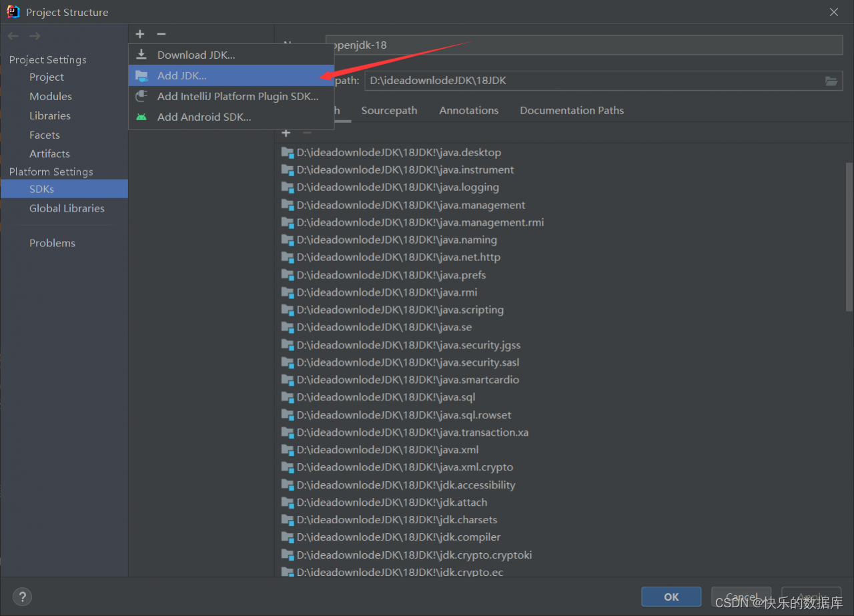Viewport: 854px width, 616px height.
Task: Click the folder icon beside java.prefs
Action: click(288, 275)
